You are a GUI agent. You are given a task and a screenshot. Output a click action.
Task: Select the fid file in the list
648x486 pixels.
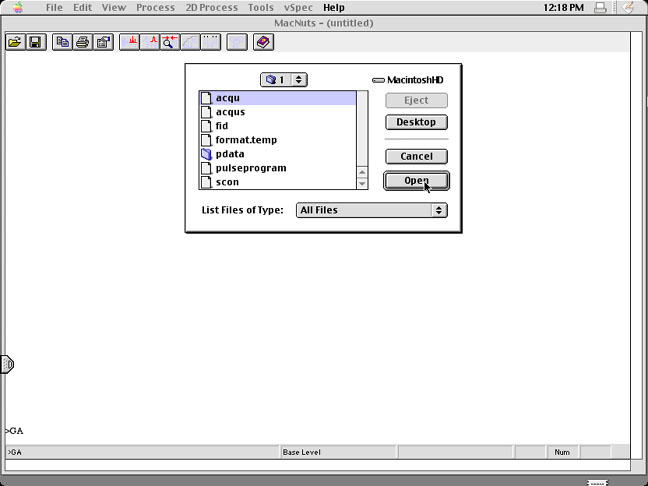tap(278, 126)
